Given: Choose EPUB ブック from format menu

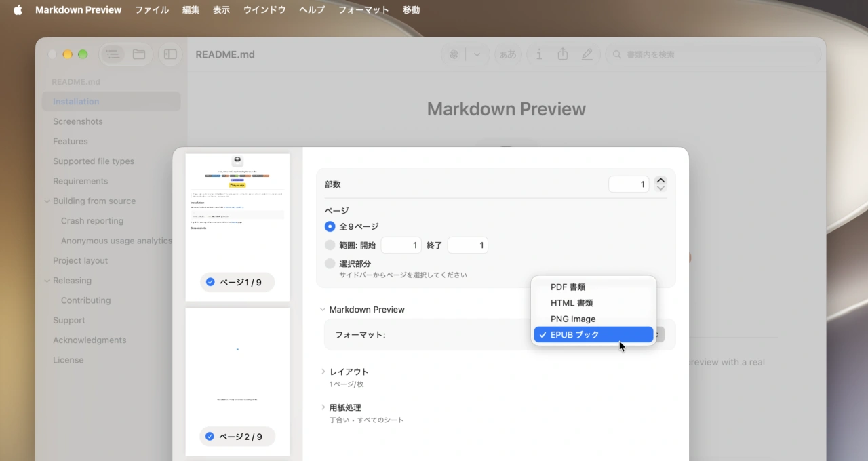Looking at the screenshot, I should click(593, 334).
